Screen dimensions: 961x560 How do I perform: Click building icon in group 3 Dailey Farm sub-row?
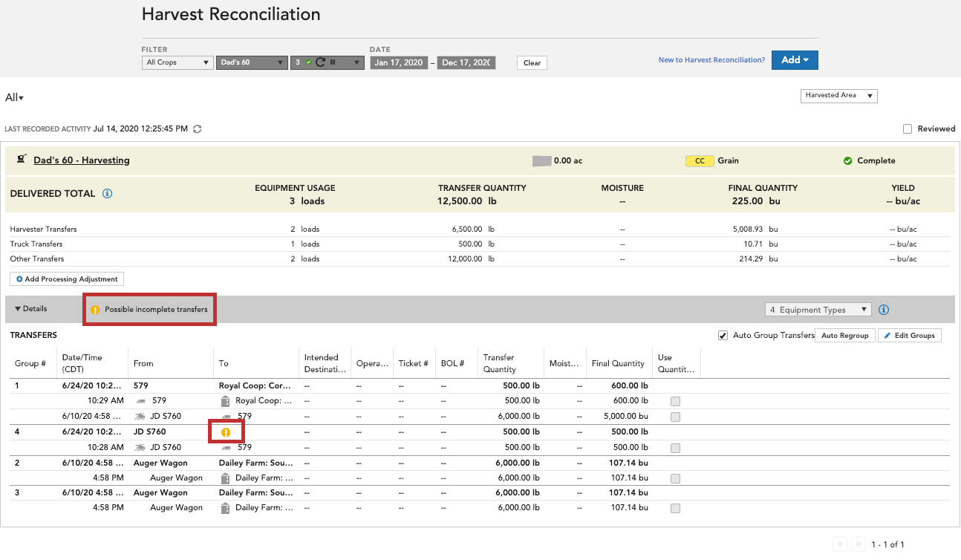pos(226,509)
